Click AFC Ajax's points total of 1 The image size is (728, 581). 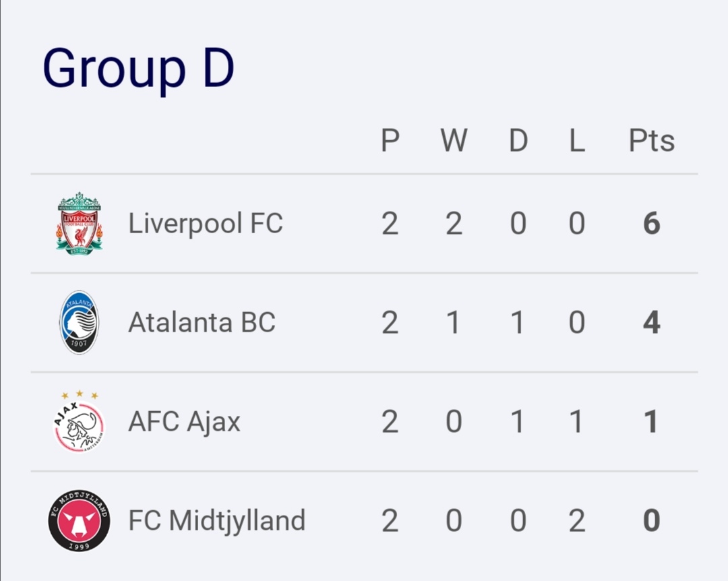651,422
